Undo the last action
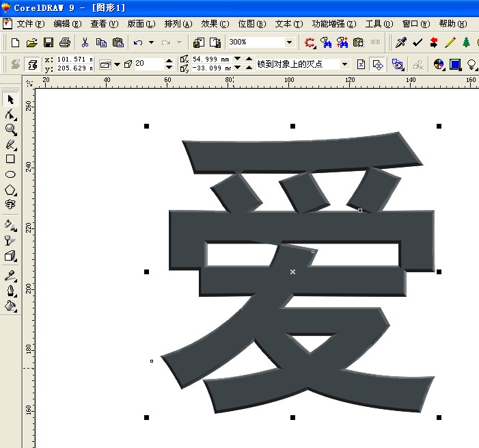Viewport: 479px width, 448px height. point(138,42)
